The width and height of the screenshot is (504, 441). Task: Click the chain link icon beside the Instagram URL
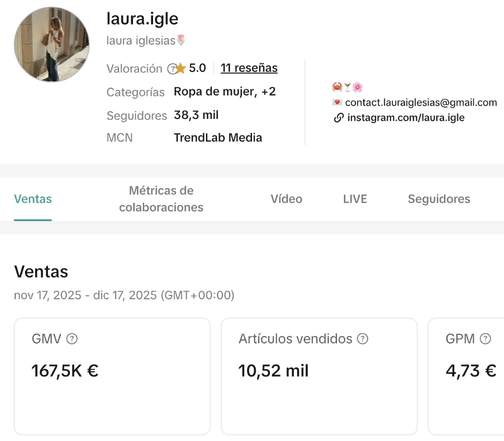[338, 118]
